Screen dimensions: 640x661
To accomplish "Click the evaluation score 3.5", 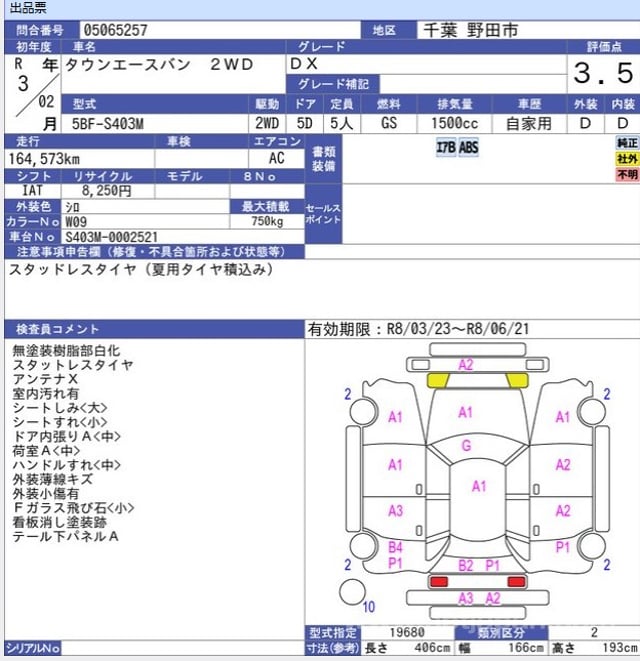I will pyautogui.click(x=603, y=73).
